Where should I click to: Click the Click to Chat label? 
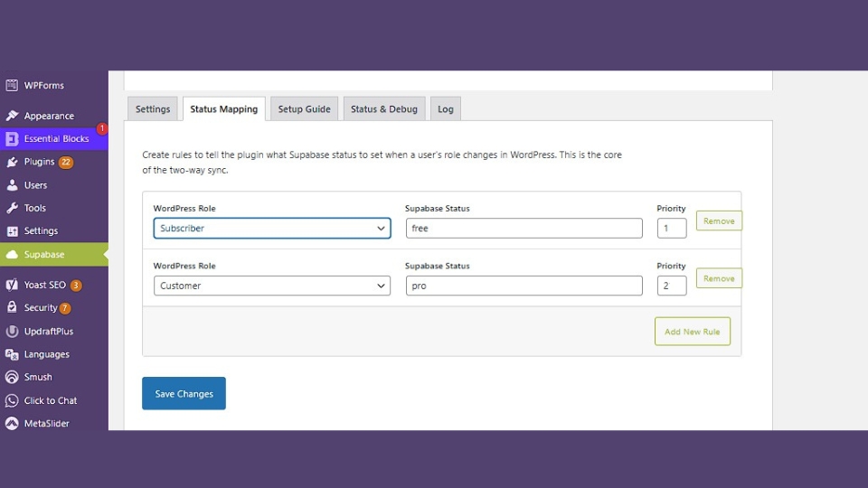tap(51, 400)
